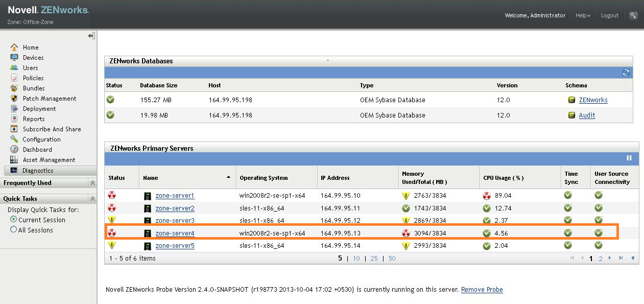Click the Patch Management shield icon
Screen dimensions: 644x304
tap(14, 98)
